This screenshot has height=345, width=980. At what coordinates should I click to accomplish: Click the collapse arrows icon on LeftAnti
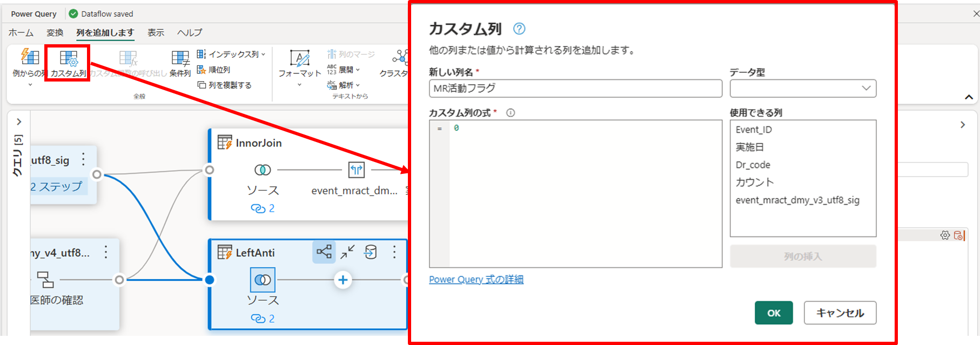347,252
